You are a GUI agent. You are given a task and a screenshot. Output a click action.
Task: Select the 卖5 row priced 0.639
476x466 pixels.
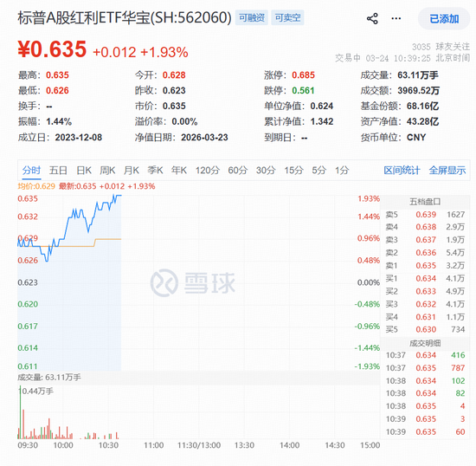[425, 215]
